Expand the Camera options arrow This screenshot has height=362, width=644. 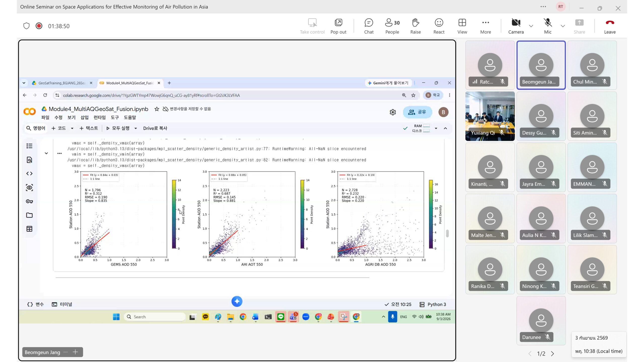(x=531, y=26)
